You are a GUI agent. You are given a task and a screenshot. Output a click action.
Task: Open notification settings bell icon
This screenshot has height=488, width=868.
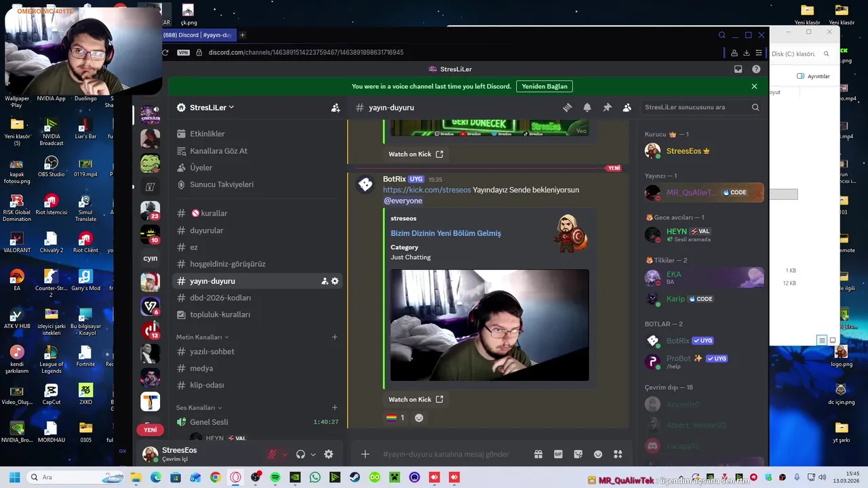coord(587,108)
